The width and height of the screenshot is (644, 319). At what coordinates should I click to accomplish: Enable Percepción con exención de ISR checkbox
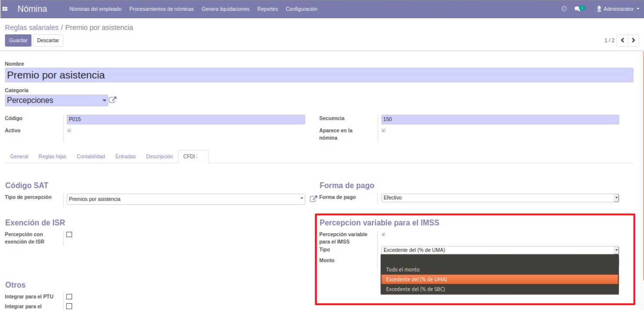69,235
